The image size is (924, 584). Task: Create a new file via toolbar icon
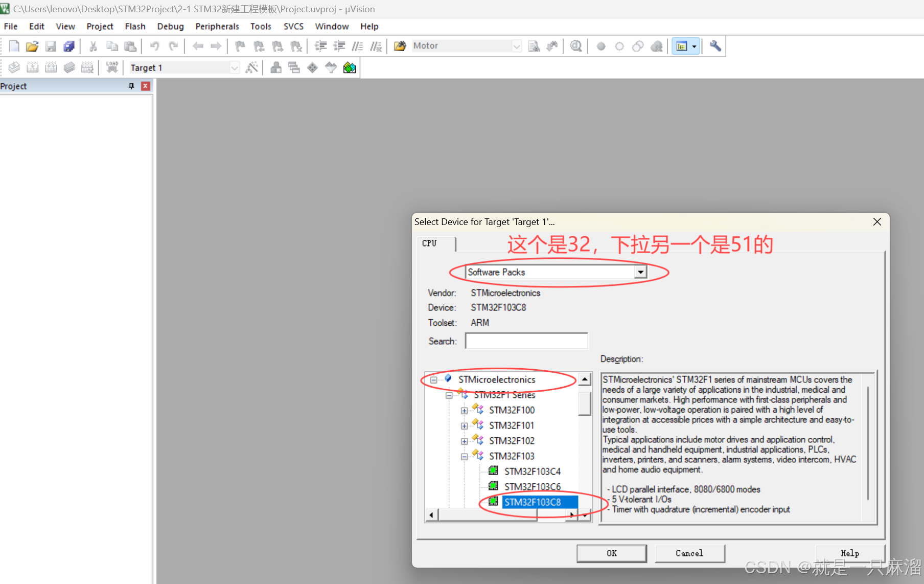point(14,46)
